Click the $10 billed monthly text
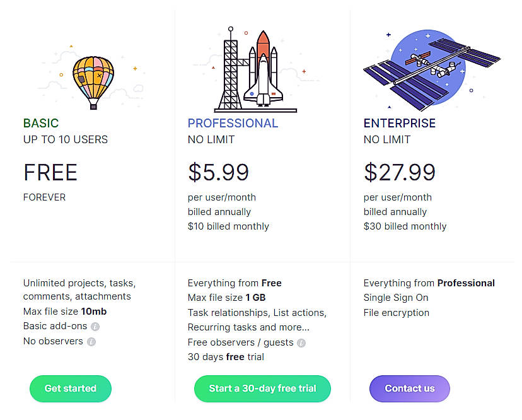The image size is (522, 420). (x=228, y=226)
